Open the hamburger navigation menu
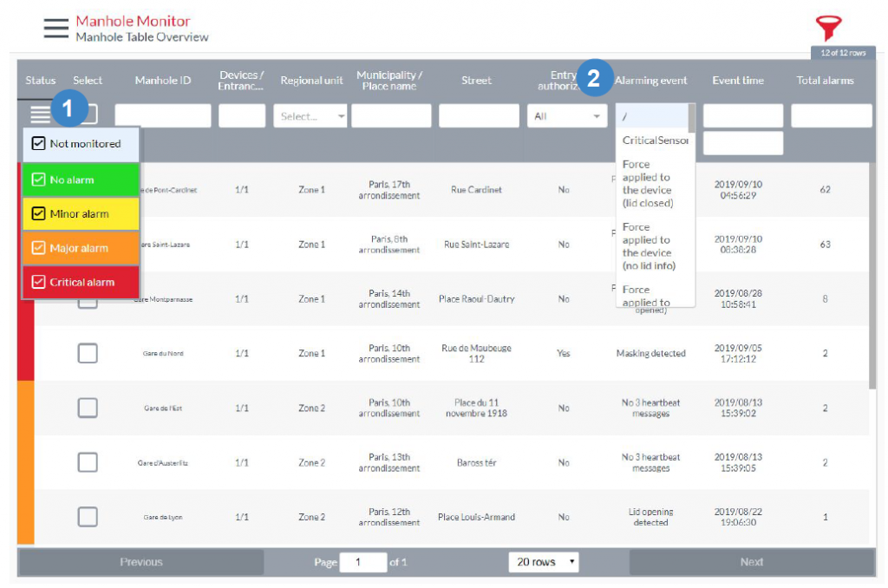 (56, 27)
